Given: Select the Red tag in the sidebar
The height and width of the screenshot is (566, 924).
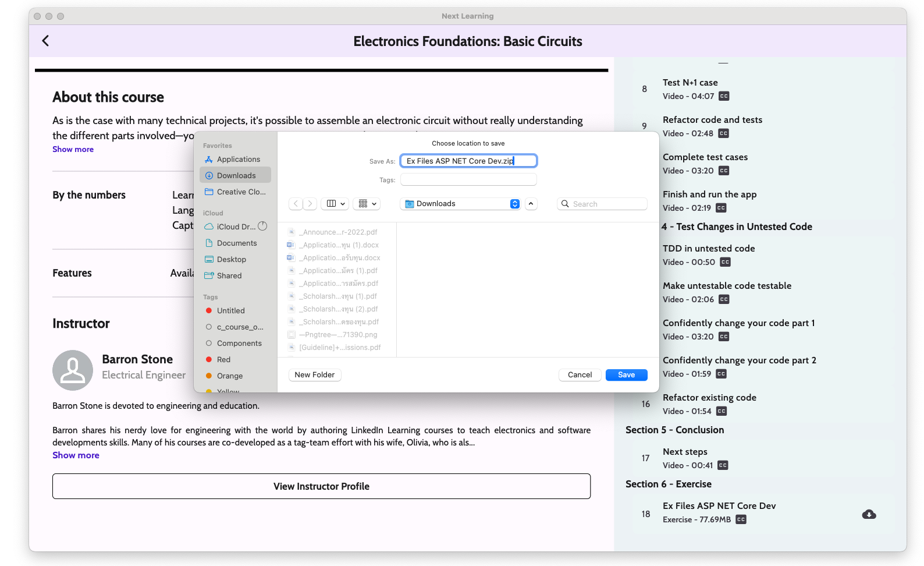Looking at the screenshot, I should 223,360.
